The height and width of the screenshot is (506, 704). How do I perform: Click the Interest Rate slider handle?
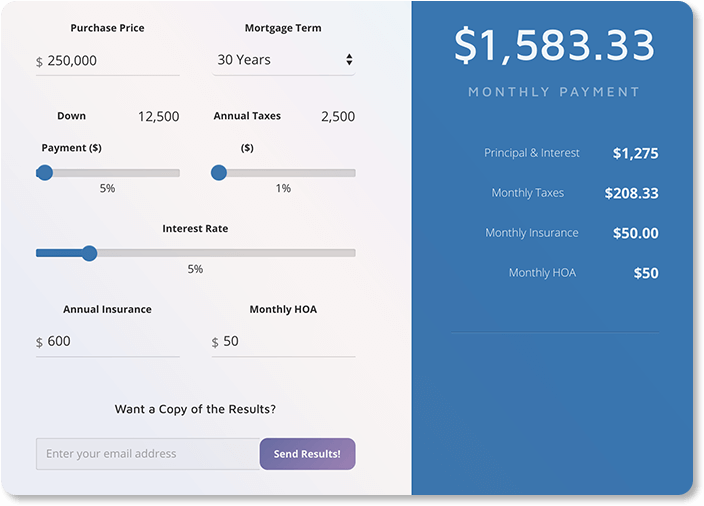[x=89, y=253]
